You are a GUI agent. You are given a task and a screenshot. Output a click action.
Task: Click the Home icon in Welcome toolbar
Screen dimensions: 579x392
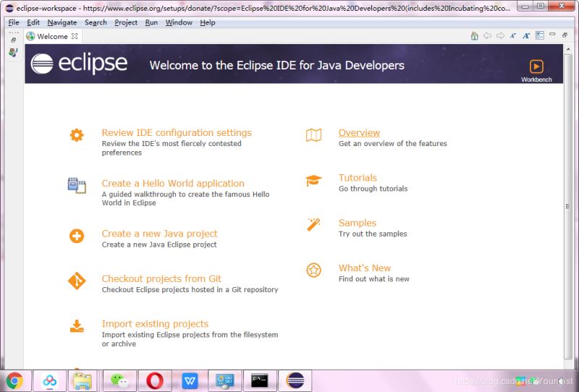click(475, 35)
